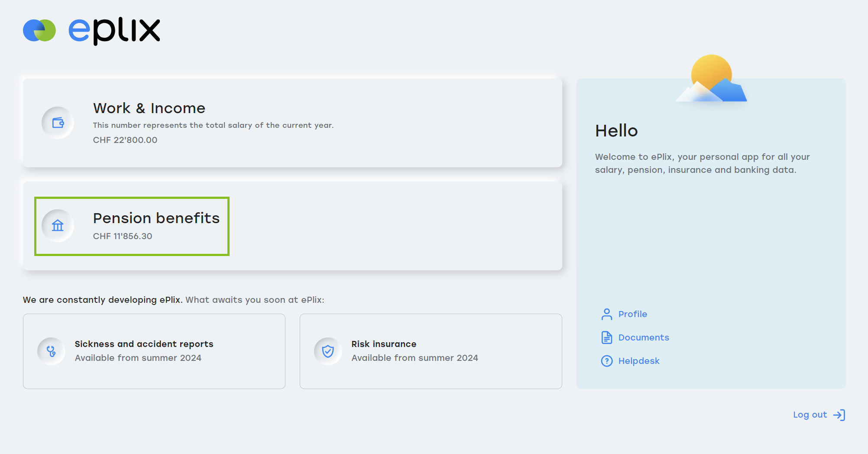Click the question mark icon beside Helpdesk

pos(607,361)
